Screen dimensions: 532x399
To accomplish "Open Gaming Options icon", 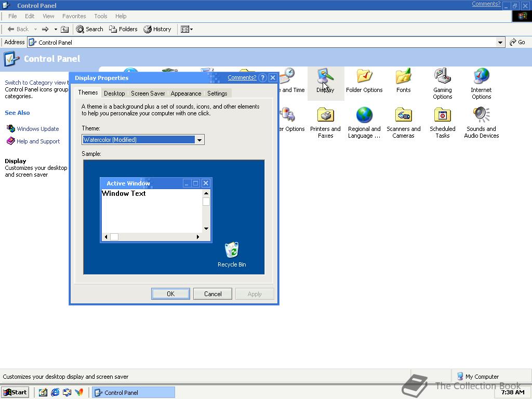I will pyautogui.click(x=443, y=84).
